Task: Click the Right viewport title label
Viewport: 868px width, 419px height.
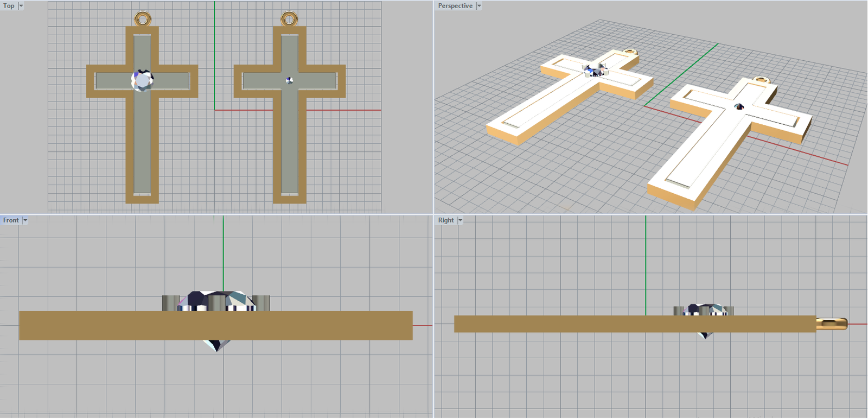Action: coord(446,220)
